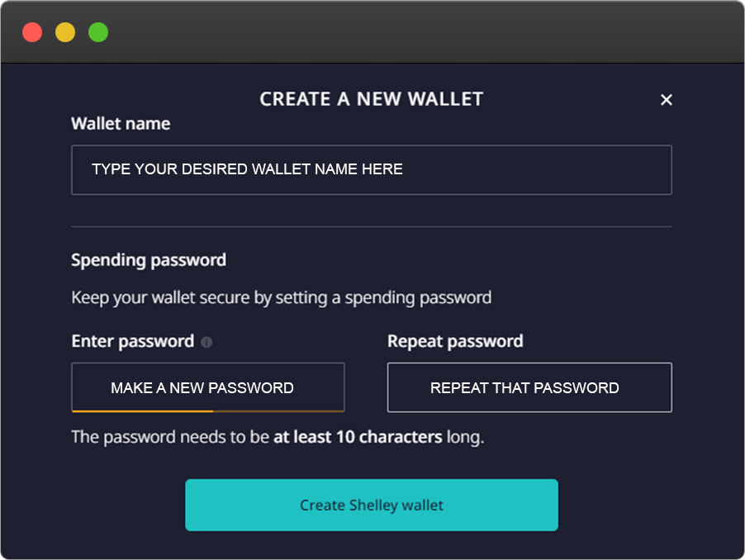The height and width of the screenshot is (560, 745).
Task: Click the divider line below Wallet name
Action: [372, 226]
